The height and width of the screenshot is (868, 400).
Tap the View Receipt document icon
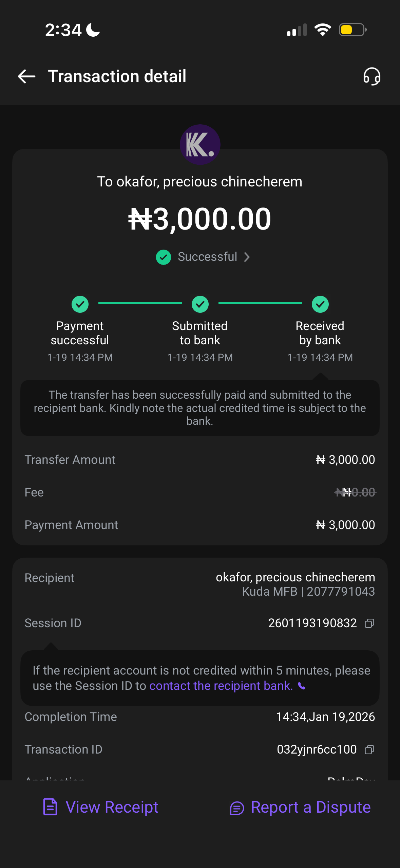click(x=50, y=807)
